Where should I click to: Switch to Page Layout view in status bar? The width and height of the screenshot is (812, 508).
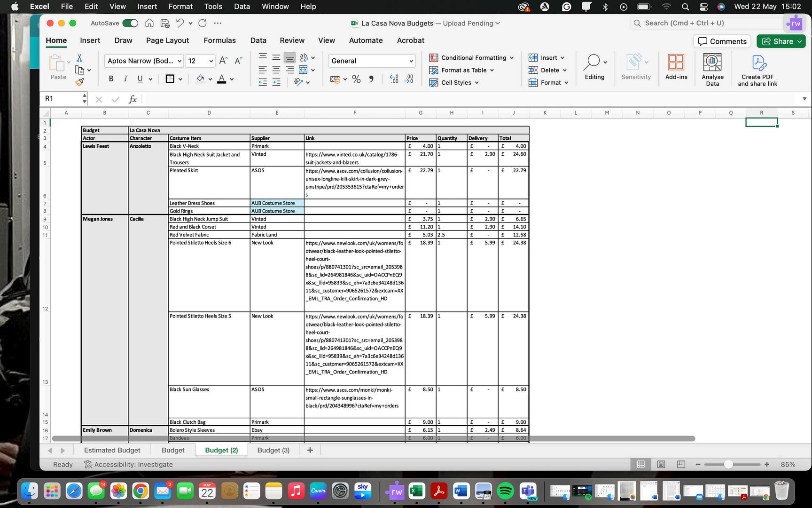(x=661, y=464)
